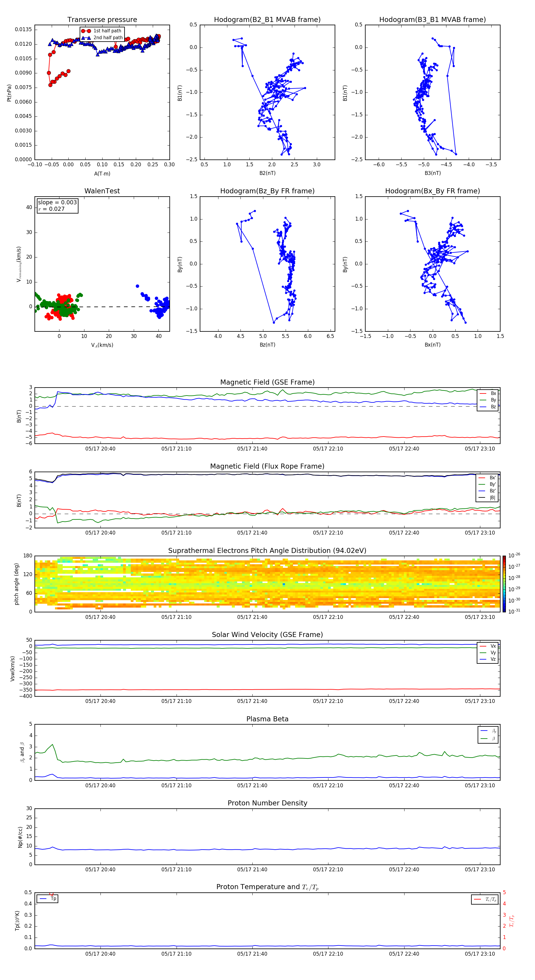Click the slope = 0.003 annotation box
The width and height of the screenshot is (535, 980).
point(57,206)
